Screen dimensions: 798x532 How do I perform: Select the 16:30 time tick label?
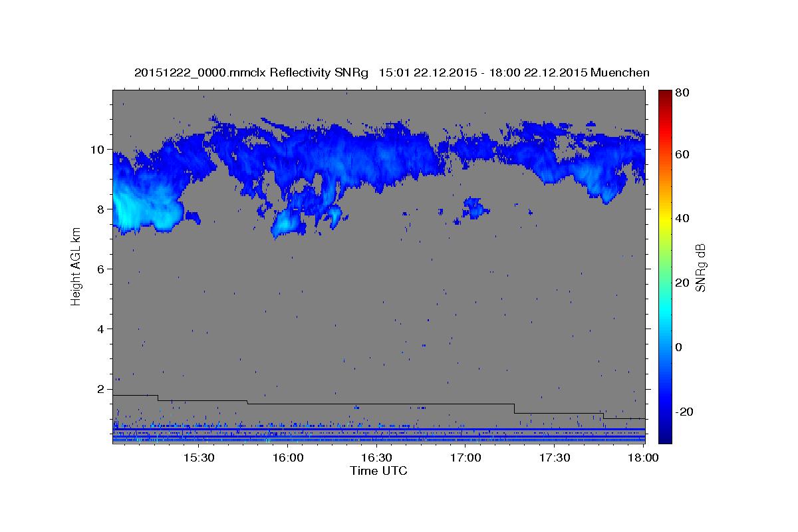pyautogui.click(x=376, y=458)
